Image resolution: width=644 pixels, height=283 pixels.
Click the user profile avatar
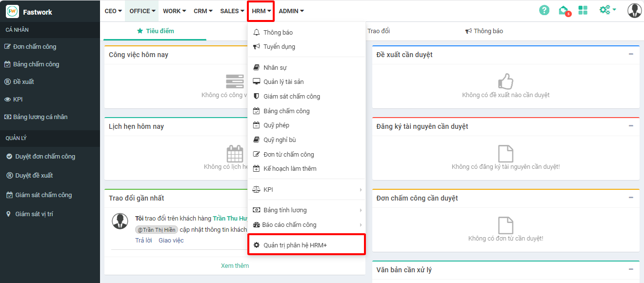(x=634, y=10)
